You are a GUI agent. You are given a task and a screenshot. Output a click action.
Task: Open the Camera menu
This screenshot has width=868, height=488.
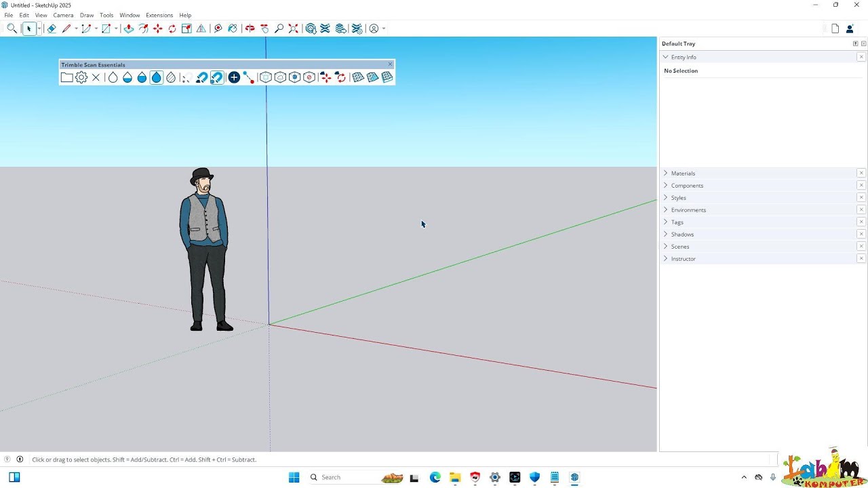(x=63, y=15)
